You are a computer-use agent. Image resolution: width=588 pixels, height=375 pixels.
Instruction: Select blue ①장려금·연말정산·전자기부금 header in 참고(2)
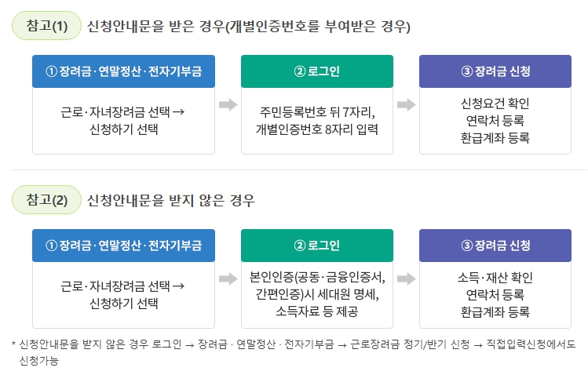tap(123, 246)
